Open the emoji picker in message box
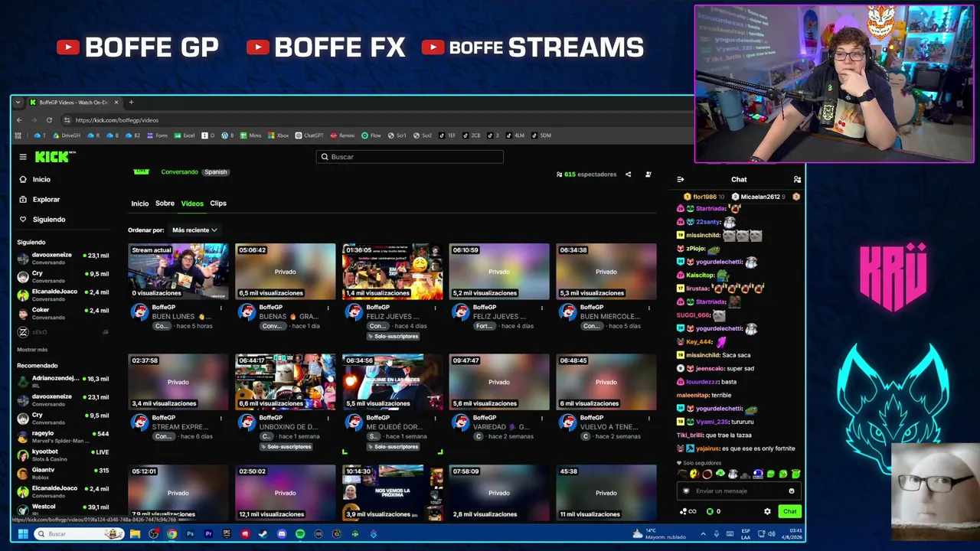The width and height of the screenshot is (980, 551). 792,491
